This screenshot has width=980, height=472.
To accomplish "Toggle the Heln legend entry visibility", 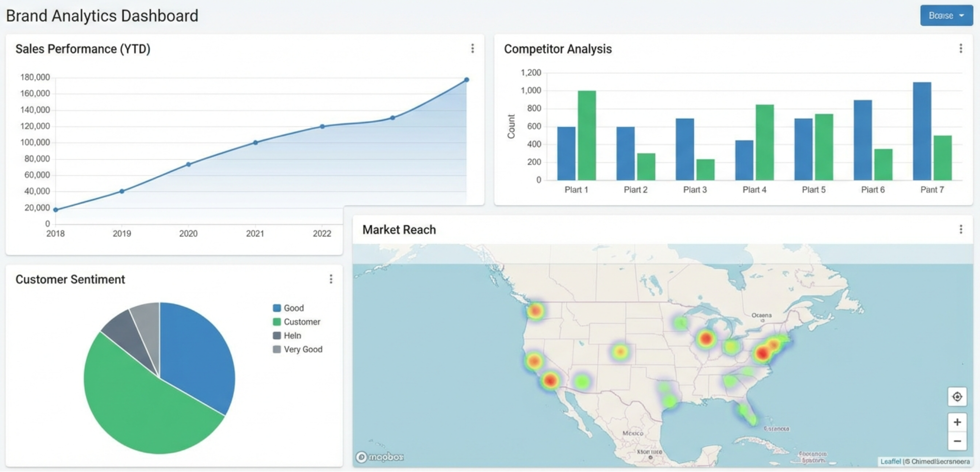I will (287, 335).
